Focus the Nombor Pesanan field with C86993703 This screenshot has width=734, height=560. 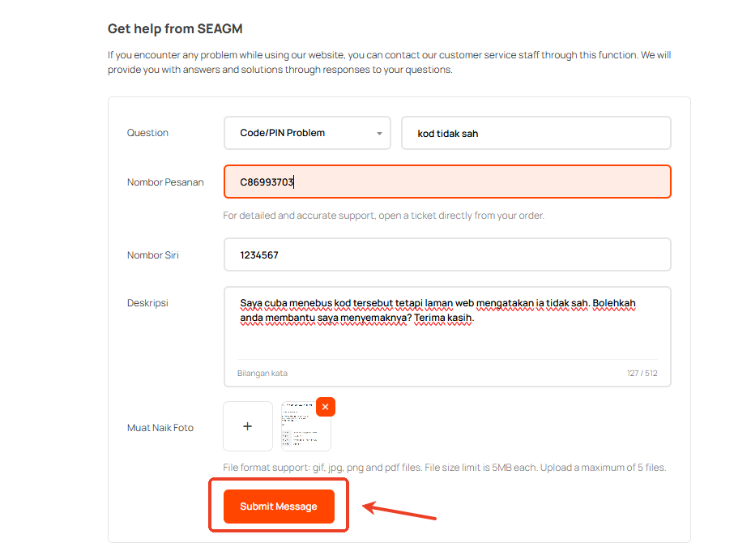click(447, 182)
